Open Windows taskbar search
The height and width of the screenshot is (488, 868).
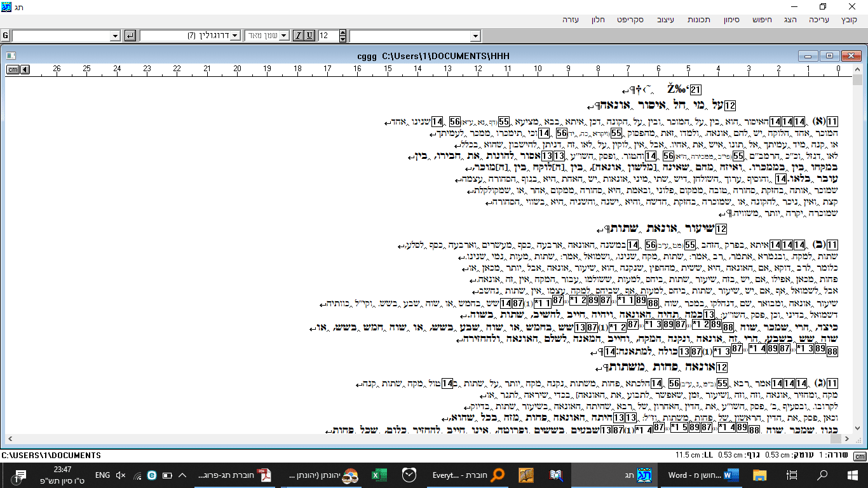pos(822,475)
